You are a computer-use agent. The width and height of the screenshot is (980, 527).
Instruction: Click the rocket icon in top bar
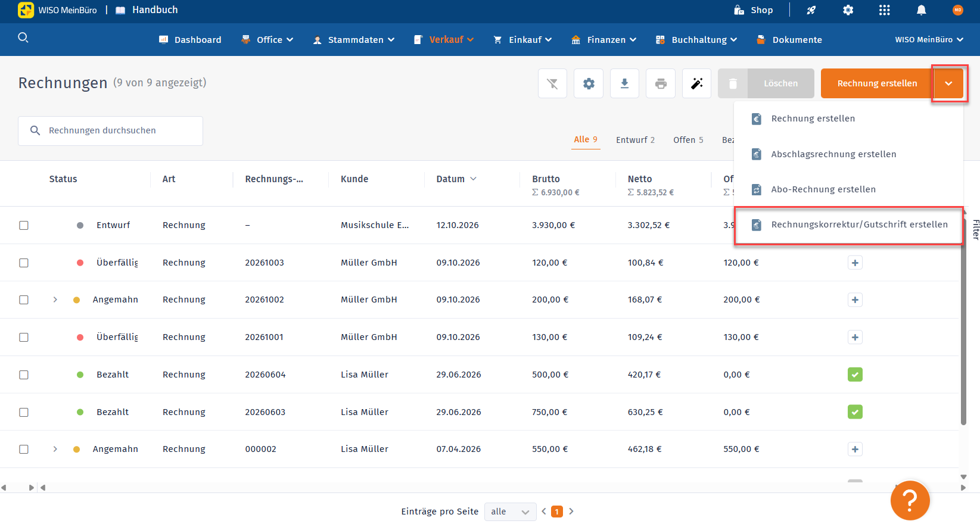coord(811,10)
